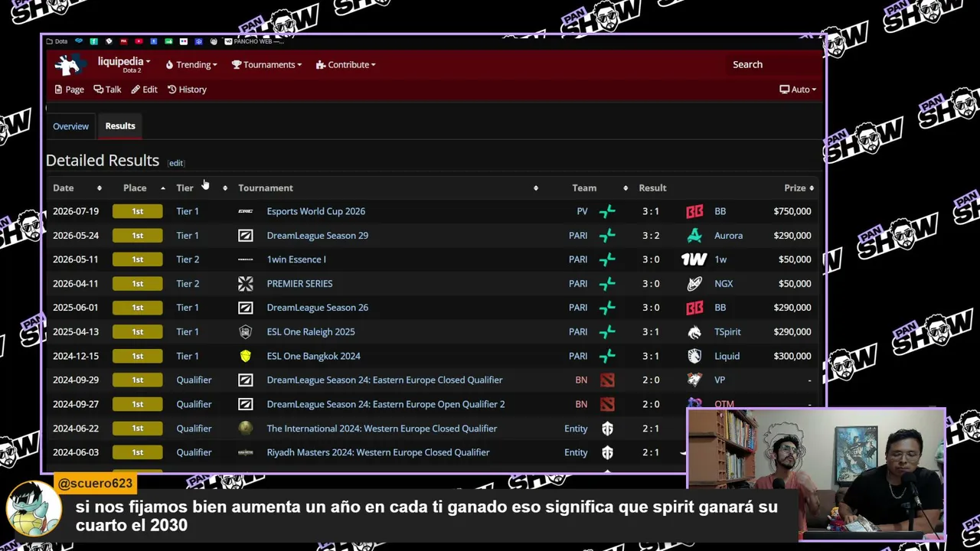Click Entity team logo in The International row
This screenshot has width=980, height=551.
tap(607, 429)
